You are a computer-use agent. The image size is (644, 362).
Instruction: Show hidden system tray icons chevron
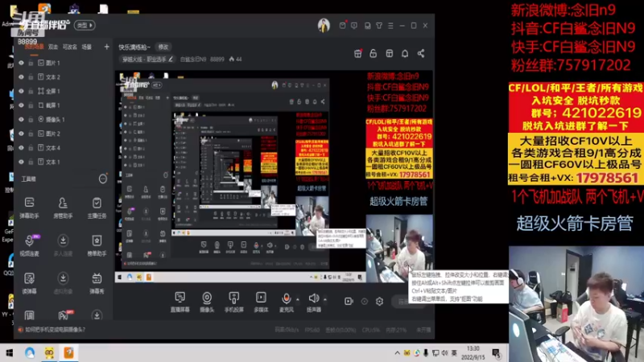pos(397,353)
